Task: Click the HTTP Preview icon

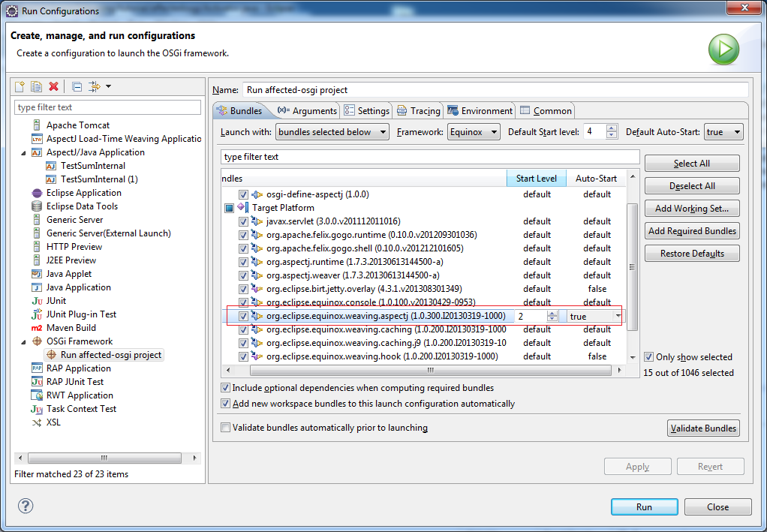Action: tap(37, 247)
